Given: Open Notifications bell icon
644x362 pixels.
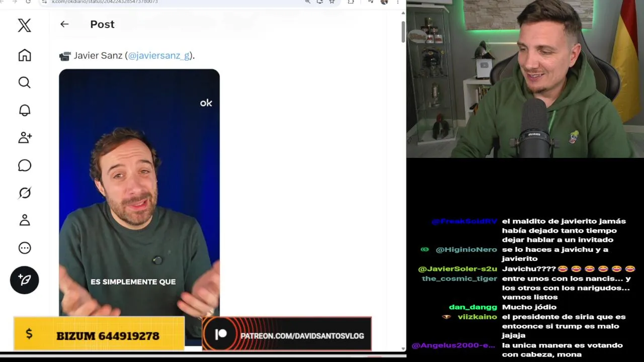Looking at the screenshot, I should click(24, 110).
